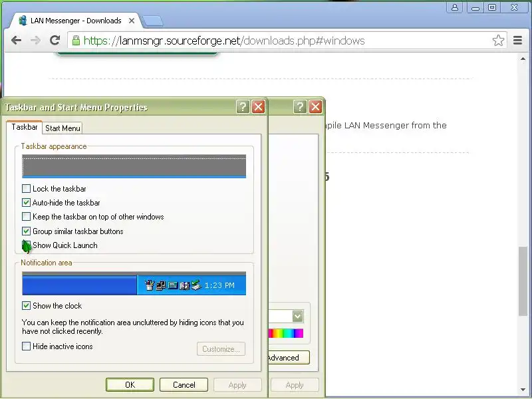The image size is (532, 399).
Task: Click the page scrollbar up arrow
Action: point(523,59)
